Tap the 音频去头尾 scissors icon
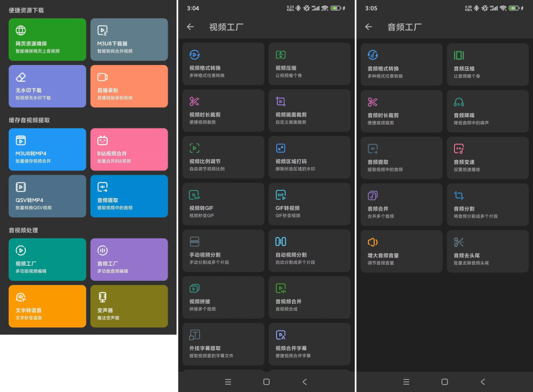This screenshot has width=533, height=392. [459, 242]
